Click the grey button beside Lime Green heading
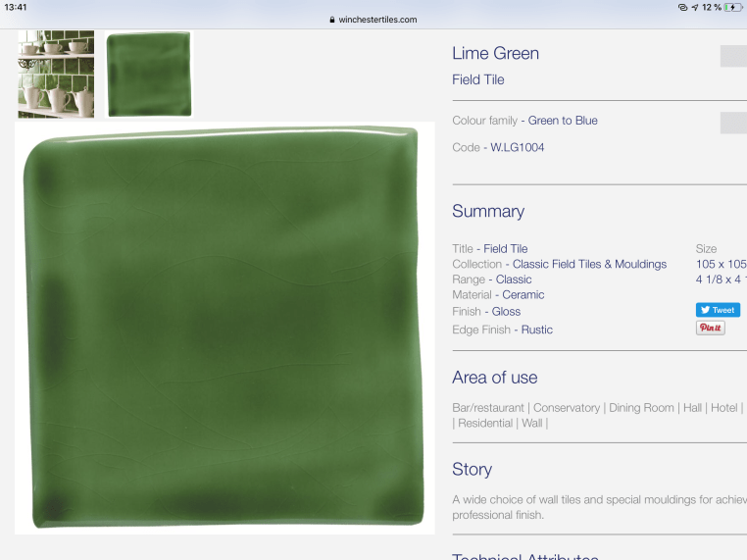This screenshot has width=747, height=560. tap(733, 56)
